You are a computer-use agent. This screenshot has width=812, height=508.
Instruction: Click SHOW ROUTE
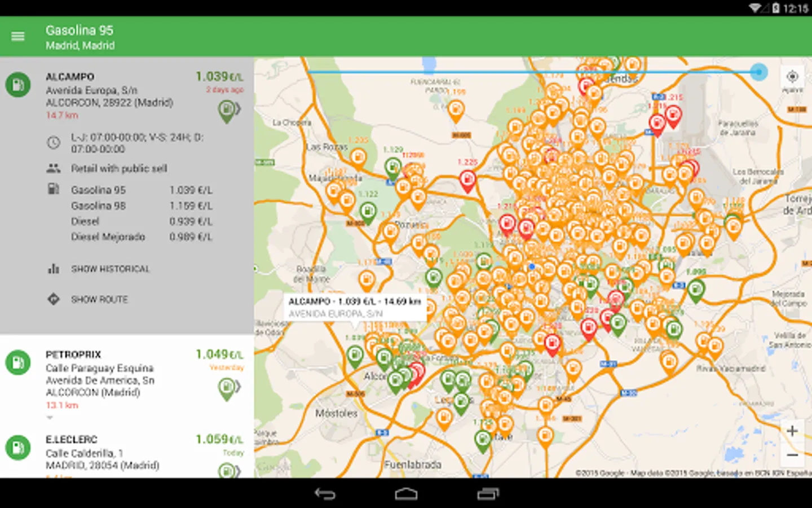click(x=99, y=300)
